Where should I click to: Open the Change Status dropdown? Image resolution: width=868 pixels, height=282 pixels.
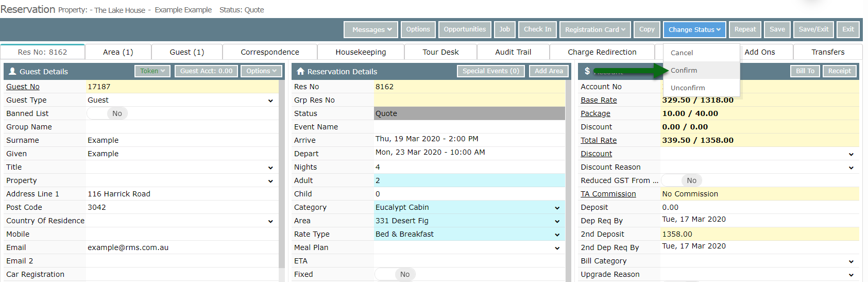pyautogui.click(x=694, y=29)
